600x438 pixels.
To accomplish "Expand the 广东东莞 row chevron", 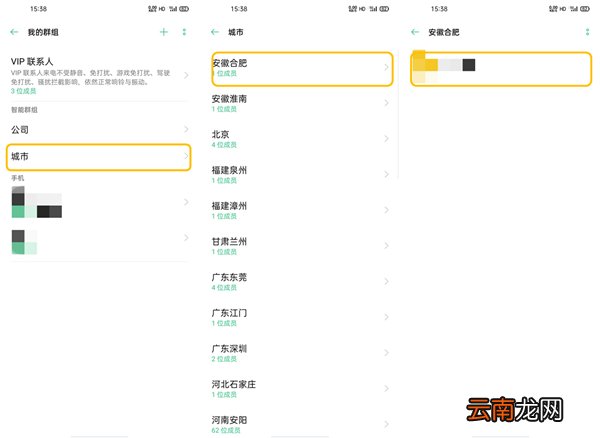I will [386, 282].
